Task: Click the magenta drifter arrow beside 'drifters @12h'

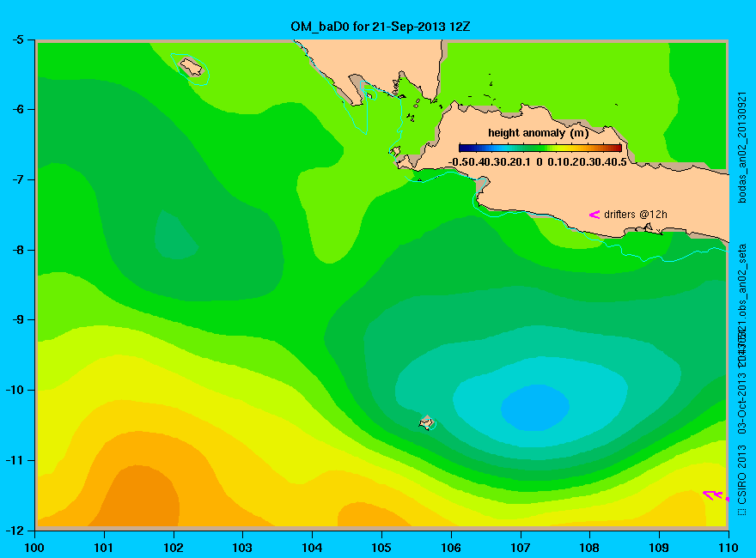Action: 594,215
